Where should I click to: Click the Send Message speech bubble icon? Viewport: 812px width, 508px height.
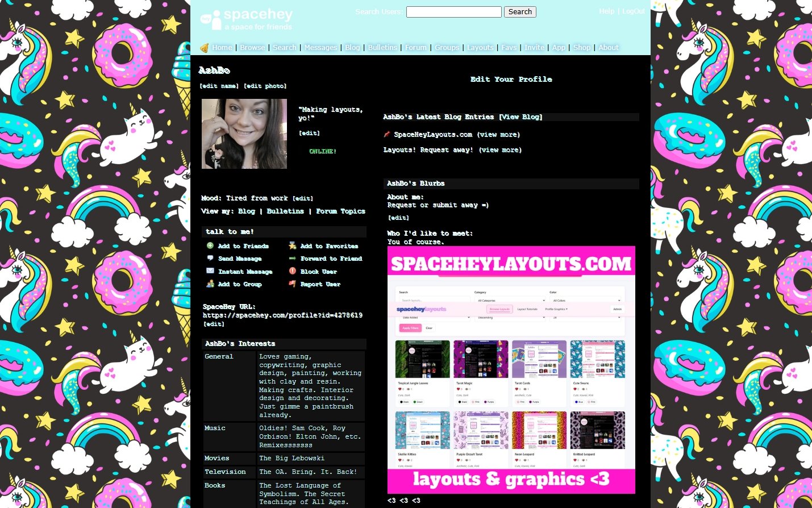pyautogui.click(x=210, y=259)
